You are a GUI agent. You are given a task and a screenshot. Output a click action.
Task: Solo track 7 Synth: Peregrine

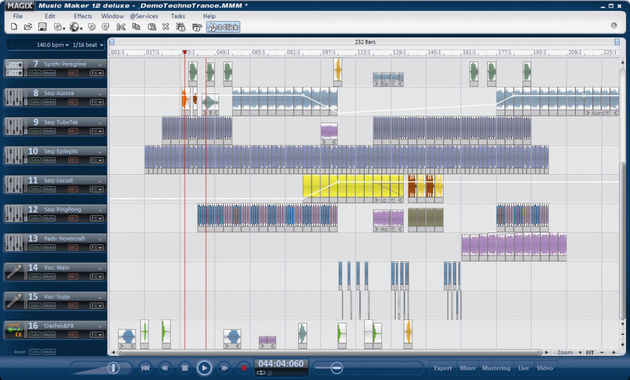(x=35, y=73)
